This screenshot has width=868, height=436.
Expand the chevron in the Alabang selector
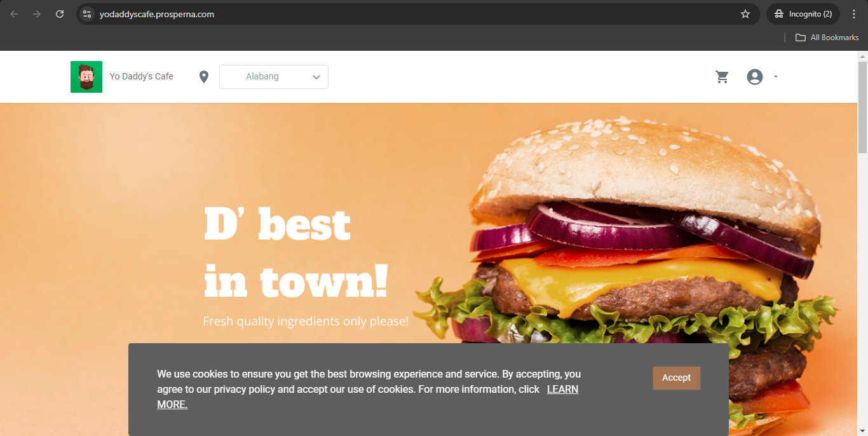[316, 78]
